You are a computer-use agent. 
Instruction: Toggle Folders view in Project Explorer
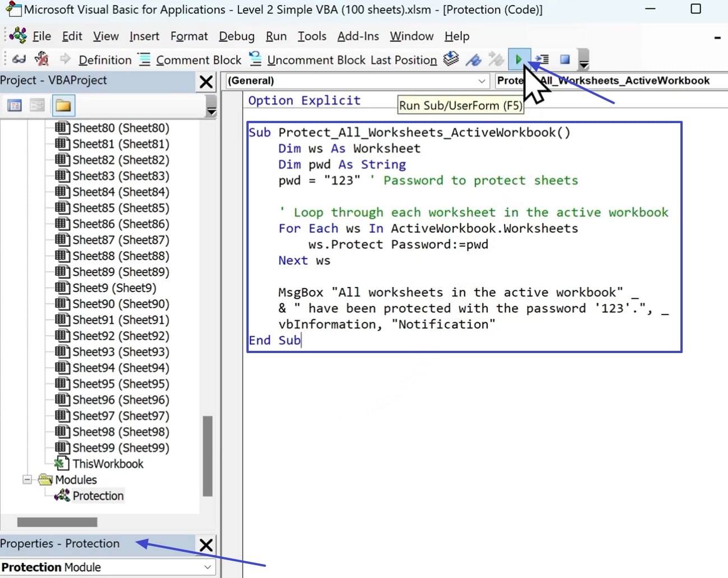pos(63,105)
